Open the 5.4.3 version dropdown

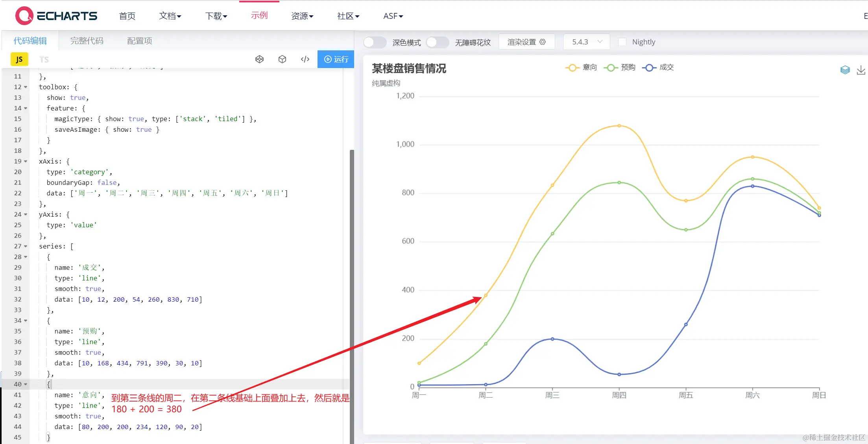tap(586, 42)
